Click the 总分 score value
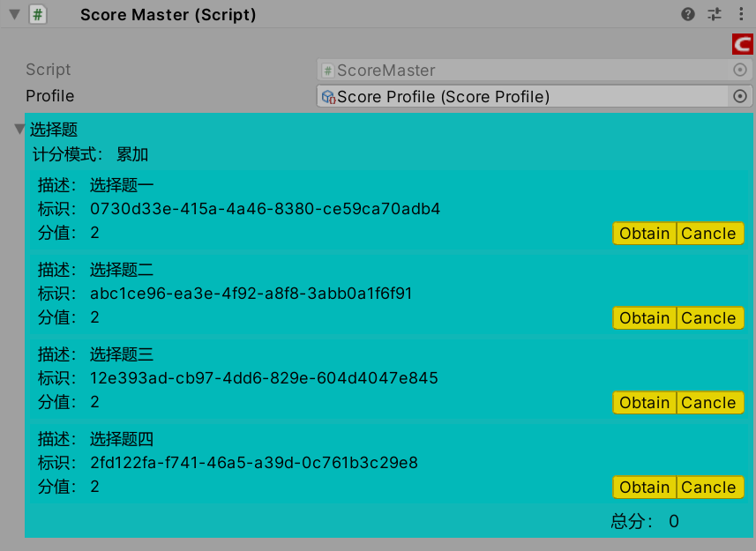The image size is (756, 551). [x=673, y=521]
